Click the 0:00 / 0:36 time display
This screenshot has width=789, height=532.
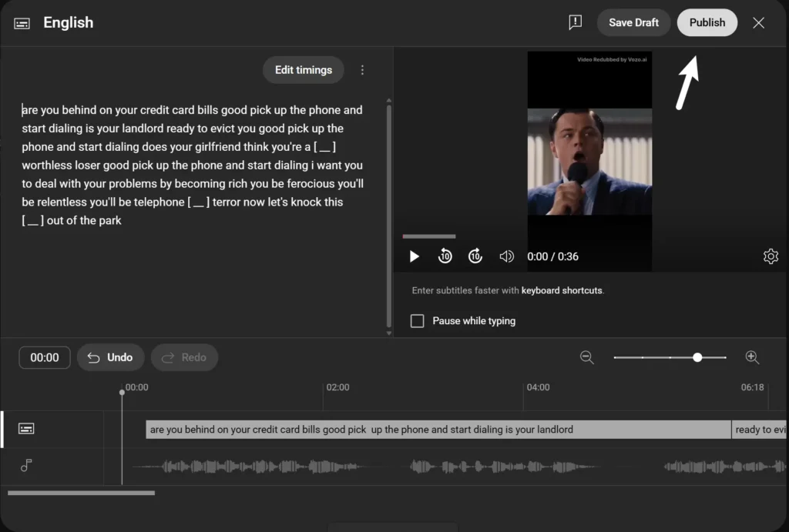(552, 256)
